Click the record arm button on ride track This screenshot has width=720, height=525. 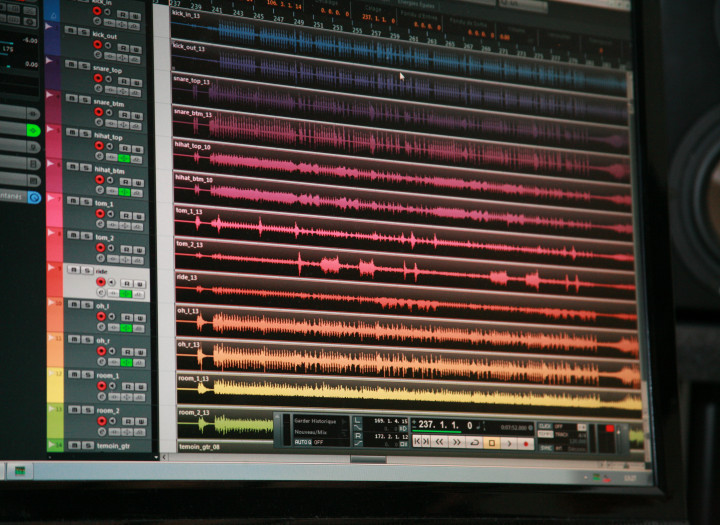click(x=100, y=282)
